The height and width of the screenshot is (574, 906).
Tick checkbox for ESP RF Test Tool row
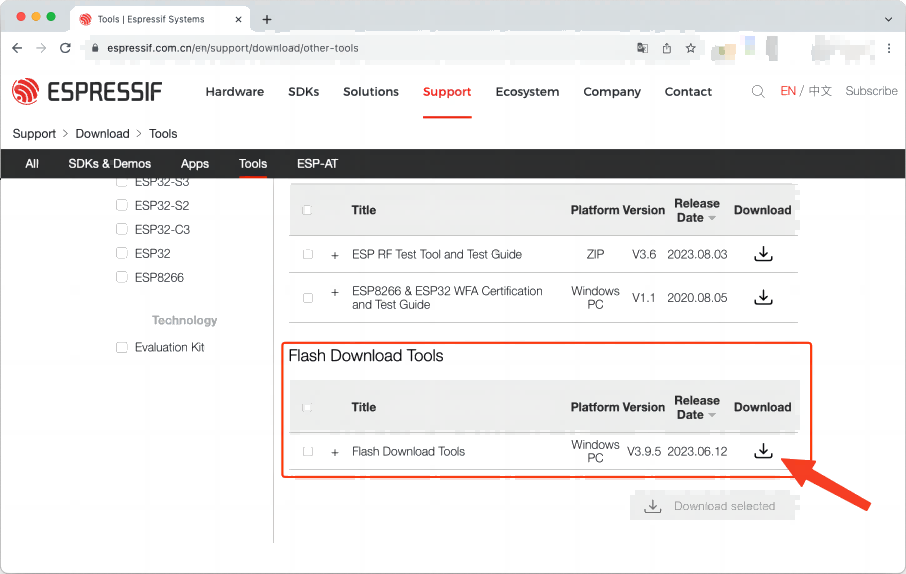click(308, 254)
